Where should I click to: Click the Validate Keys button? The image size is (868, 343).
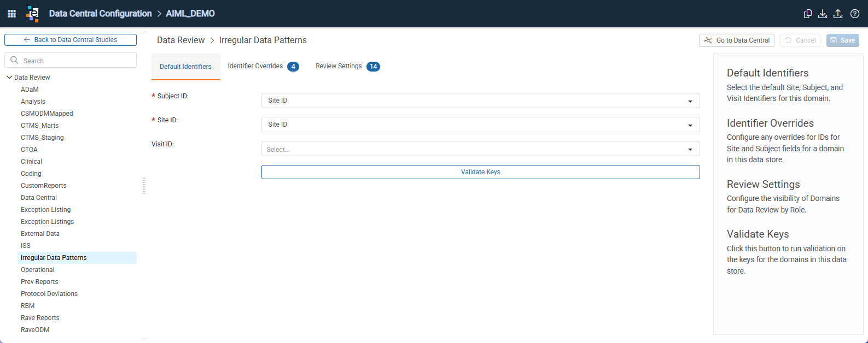(480, 172)
